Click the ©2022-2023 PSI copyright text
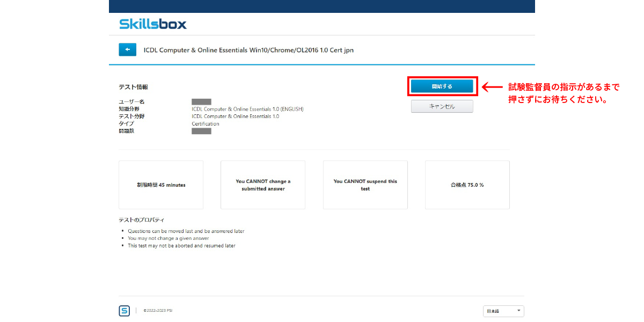Viewport: 644px width, 322px height. 158,311
